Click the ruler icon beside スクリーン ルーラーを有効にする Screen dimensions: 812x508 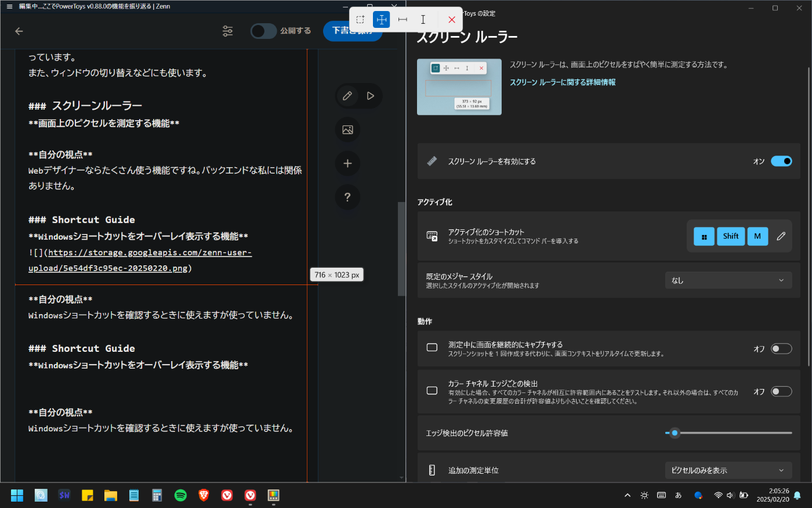pyautogui.click(x=432, y=161)
